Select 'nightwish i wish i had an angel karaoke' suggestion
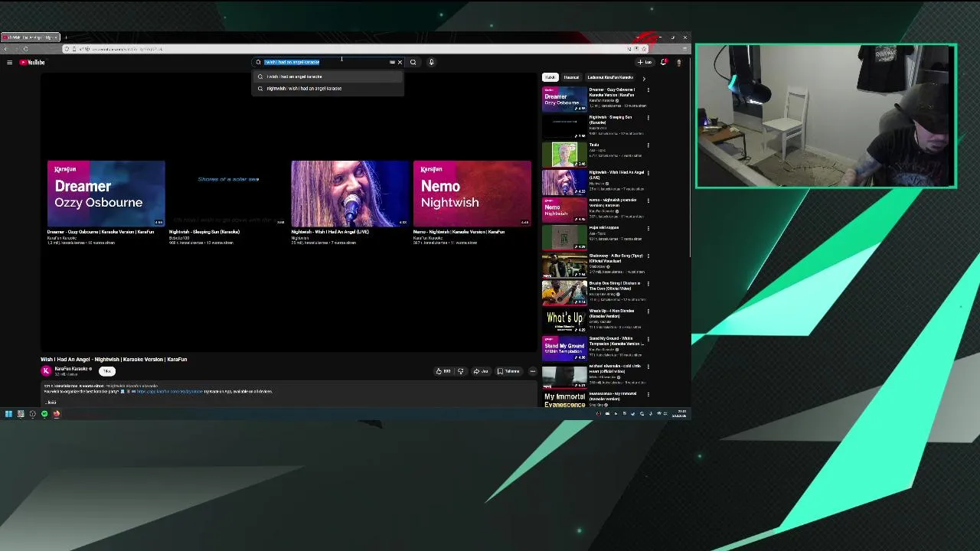 328,88
